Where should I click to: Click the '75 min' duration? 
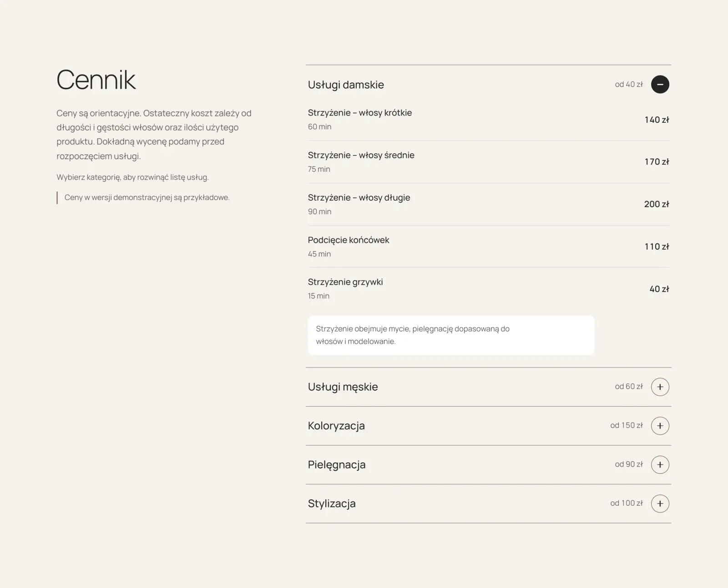319,169
